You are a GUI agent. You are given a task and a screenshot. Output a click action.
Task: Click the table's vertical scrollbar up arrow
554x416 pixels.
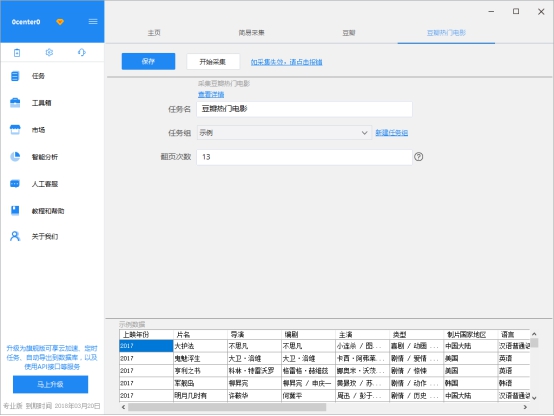point(534,334)
